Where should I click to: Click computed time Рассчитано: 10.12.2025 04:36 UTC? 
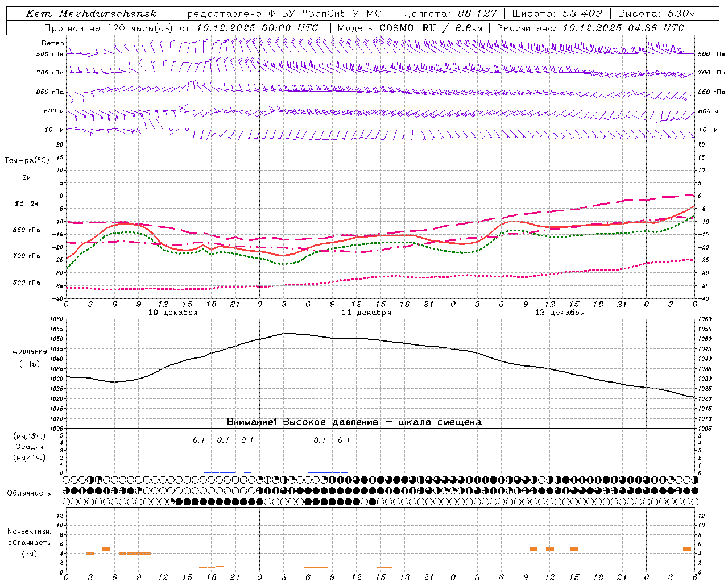click(590, 28)
